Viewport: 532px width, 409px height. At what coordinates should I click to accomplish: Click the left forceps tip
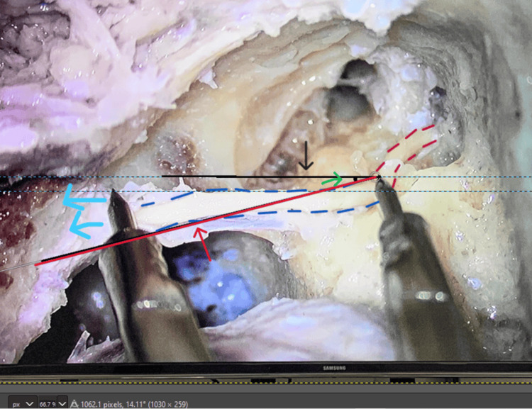point(113,194)
